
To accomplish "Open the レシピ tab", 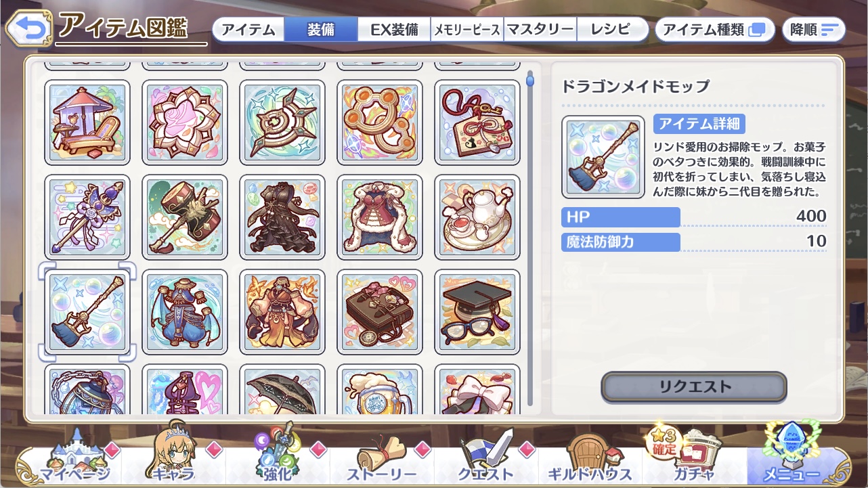I will point(611,30).
